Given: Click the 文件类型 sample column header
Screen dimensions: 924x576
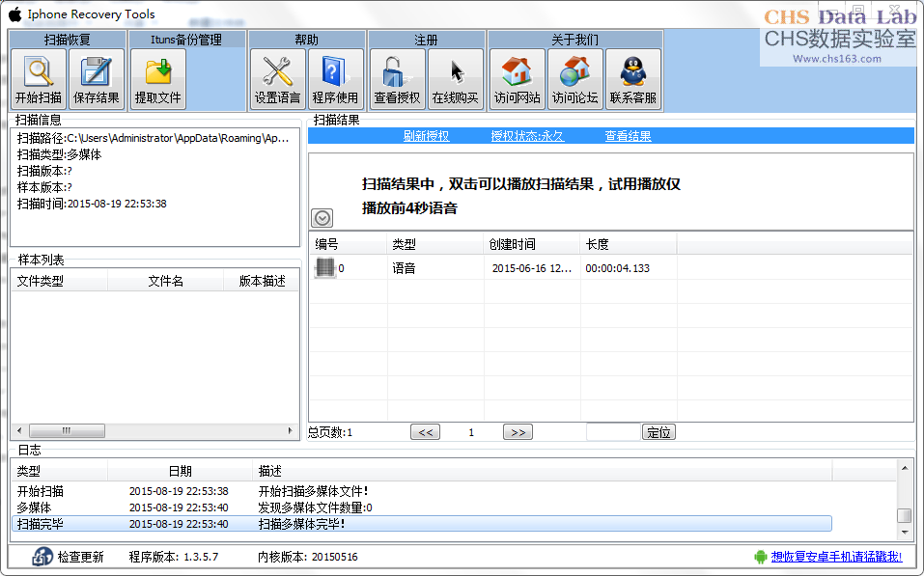Looking at the screenshot, I should point(60,282).
